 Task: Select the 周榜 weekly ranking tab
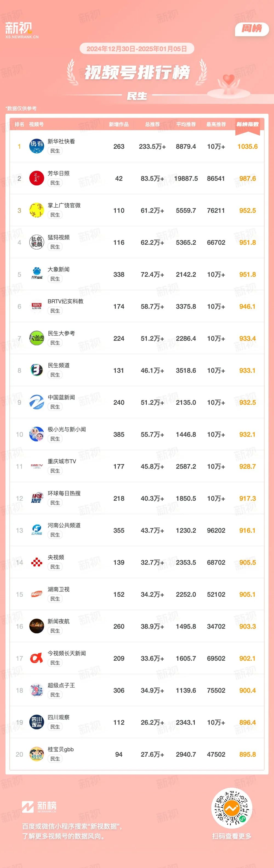click(x=252, y=29)
